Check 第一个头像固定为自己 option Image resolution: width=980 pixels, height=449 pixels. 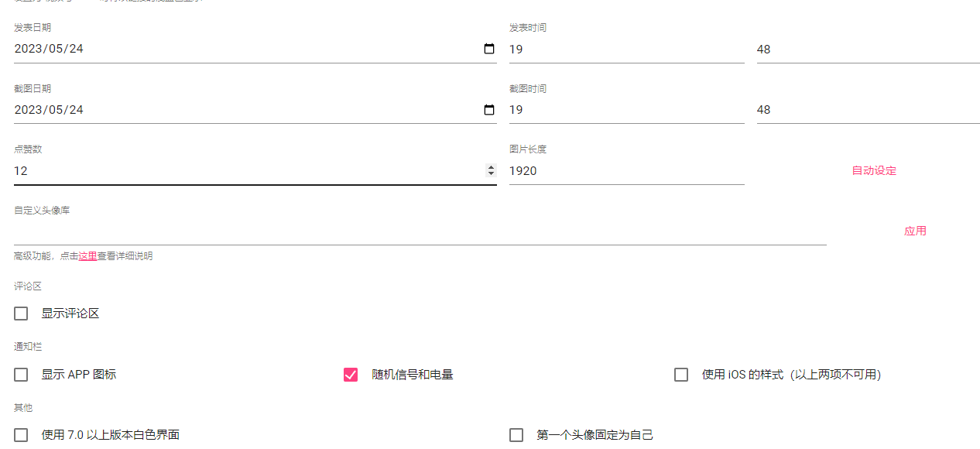516,435
